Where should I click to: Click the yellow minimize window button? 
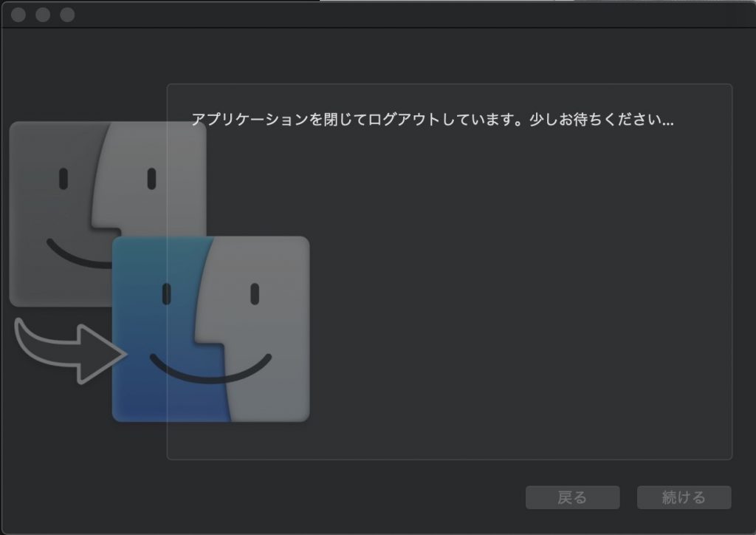click(x=43, y=15)
